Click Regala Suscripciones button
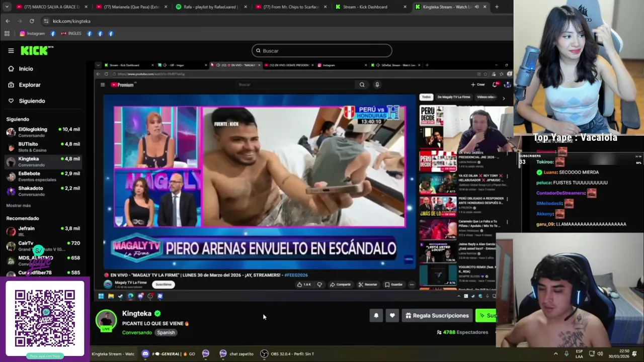The image size is (644, 362). click(437, 316)
